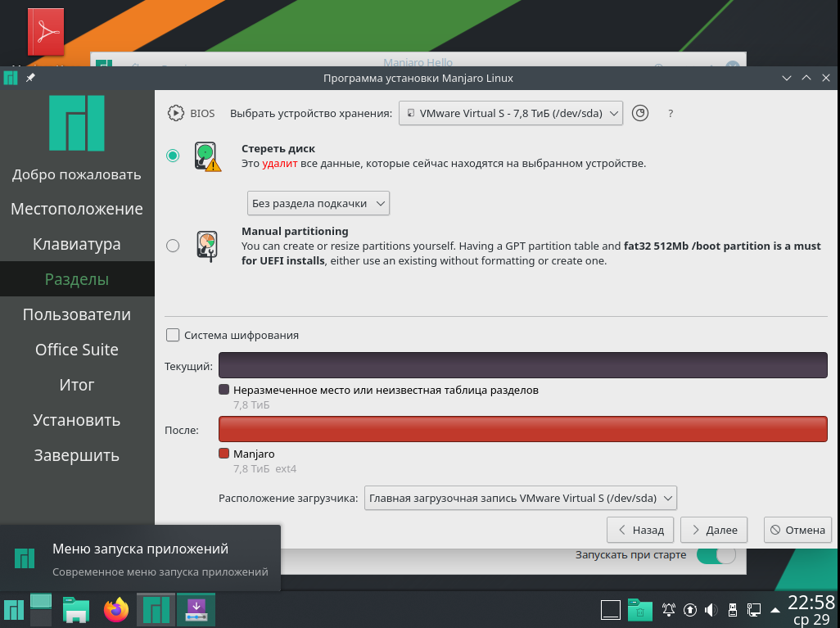The height and width of the screenshot is (628, 840).
Task: Click the '7,8 ТиБ ext4' partition info text
Action: tap(264, 469)
